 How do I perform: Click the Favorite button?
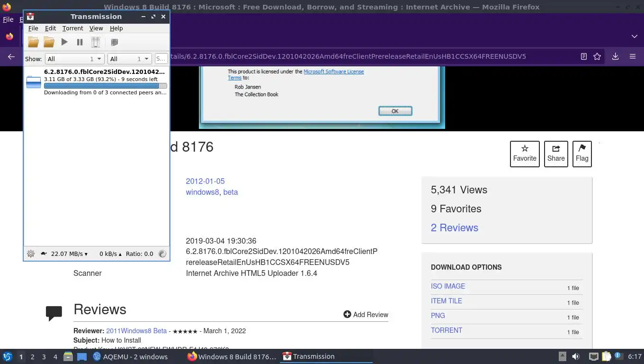point(525,154)
